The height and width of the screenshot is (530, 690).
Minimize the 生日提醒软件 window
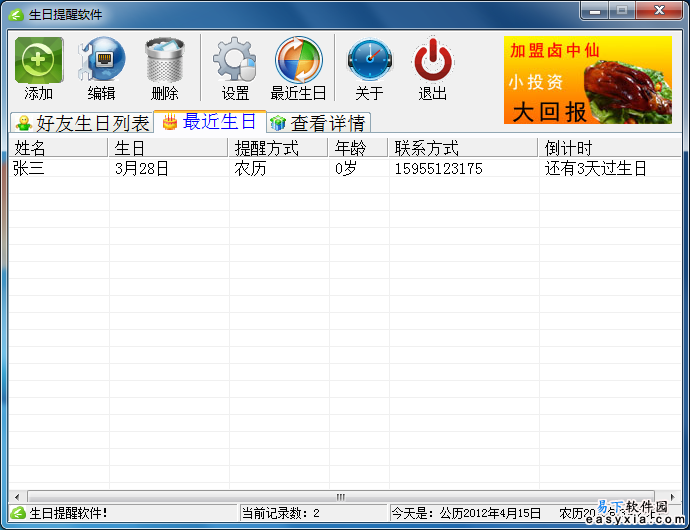[595, 11]
